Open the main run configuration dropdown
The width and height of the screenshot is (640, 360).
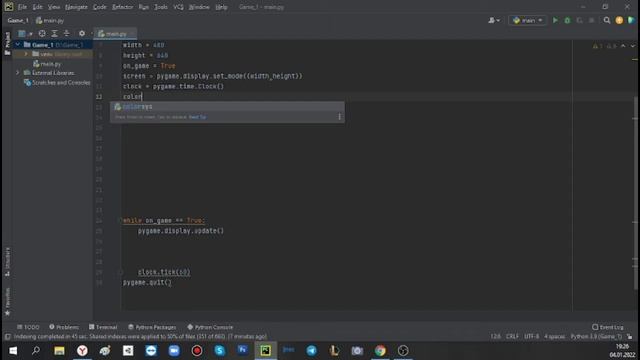(x=527, y=20)
